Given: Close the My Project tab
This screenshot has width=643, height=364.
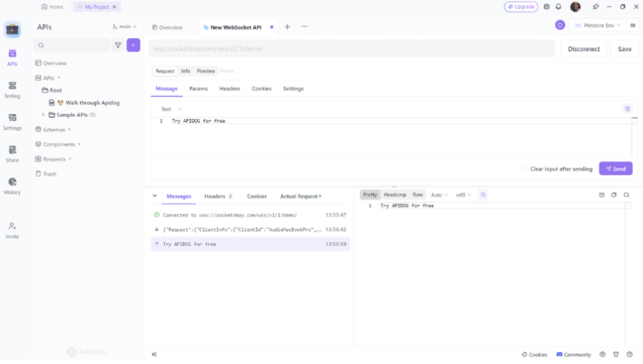Looking at the screenshot, I should pos(115,6).
